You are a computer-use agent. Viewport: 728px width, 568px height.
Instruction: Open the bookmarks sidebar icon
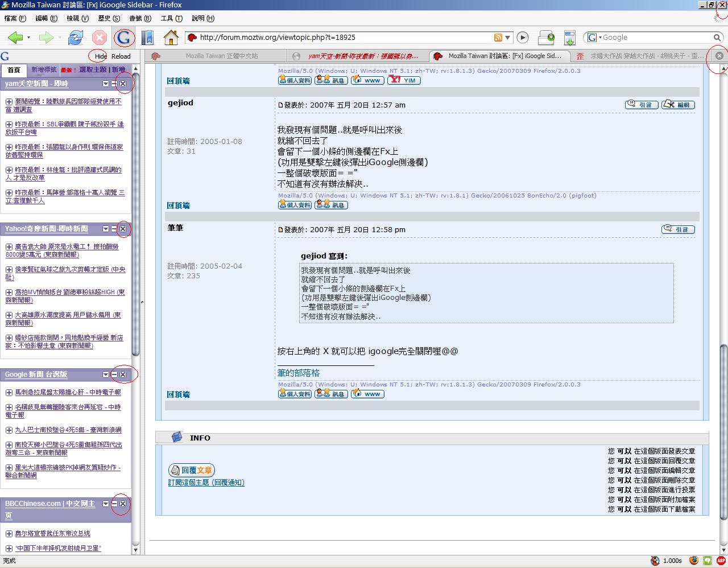(x=147, y=38)
